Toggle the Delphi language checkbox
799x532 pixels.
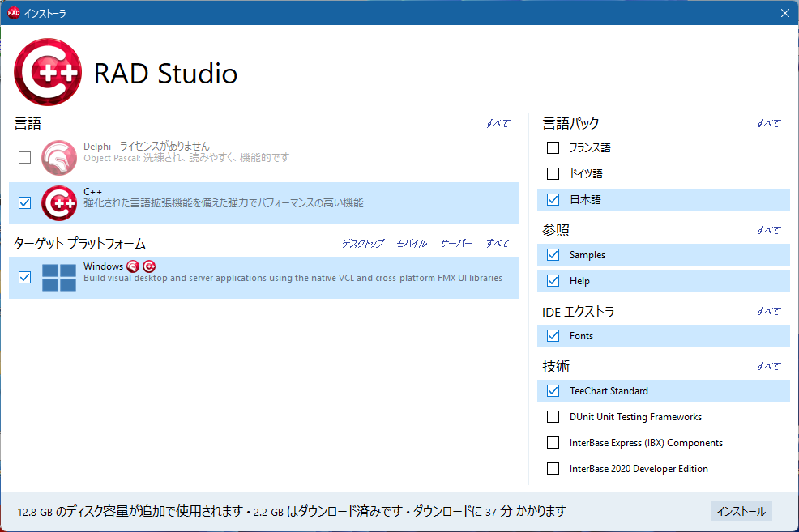point(24,158)
